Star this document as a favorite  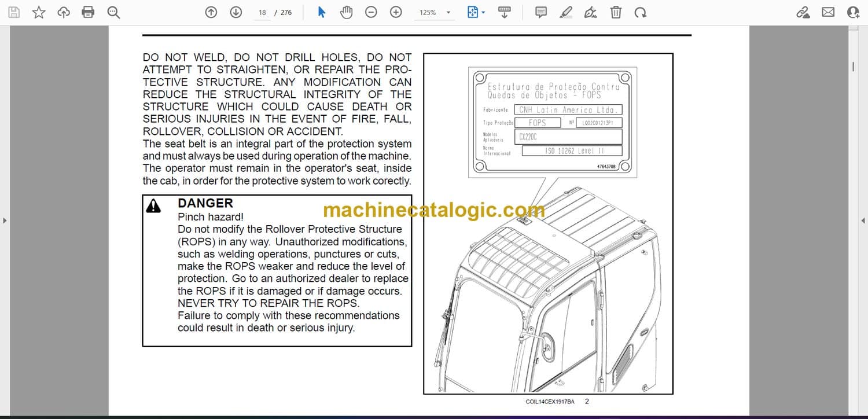(39, 12)
